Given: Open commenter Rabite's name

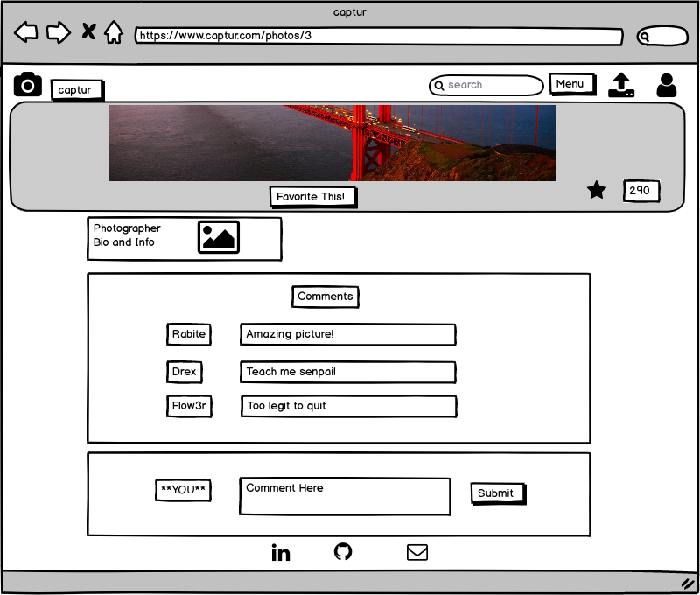Looking at the screenshot, I should tap(189, 334).
